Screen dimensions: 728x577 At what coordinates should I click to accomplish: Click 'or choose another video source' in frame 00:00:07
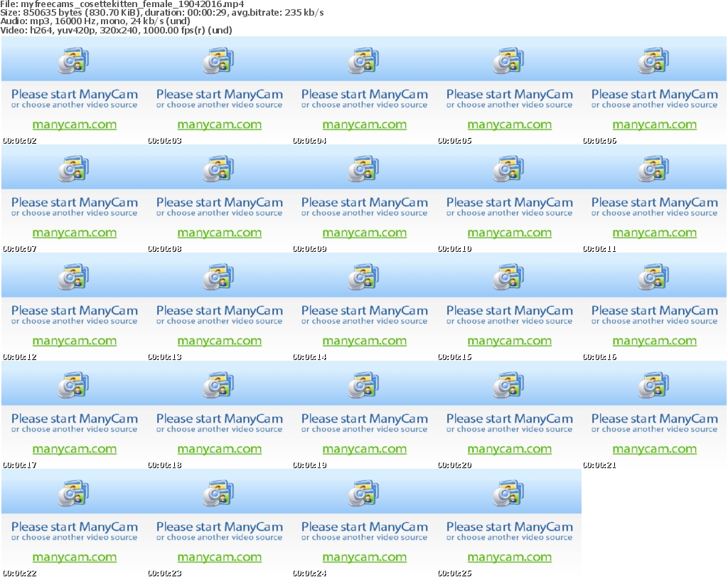point(74,213)
